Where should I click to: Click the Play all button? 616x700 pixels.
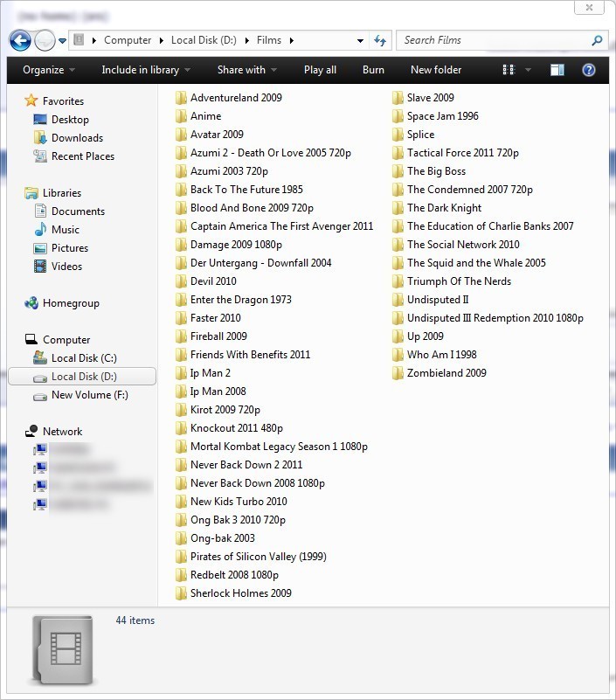pos(320,70)
